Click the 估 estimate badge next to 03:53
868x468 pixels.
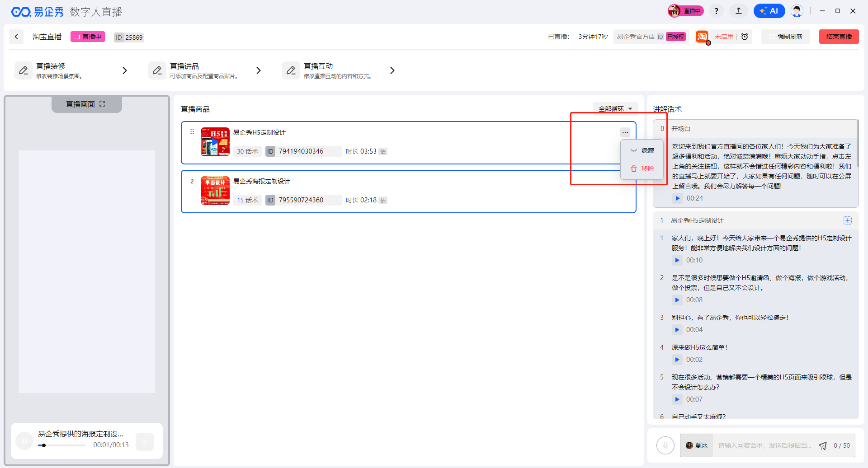(x=383, y=151)
